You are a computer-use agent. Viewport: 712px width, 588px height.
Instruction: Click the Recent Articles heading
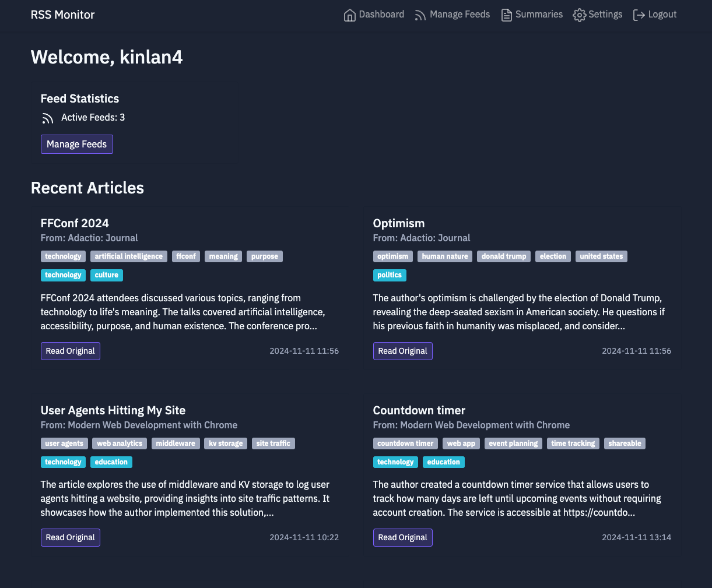click(87, 188)
